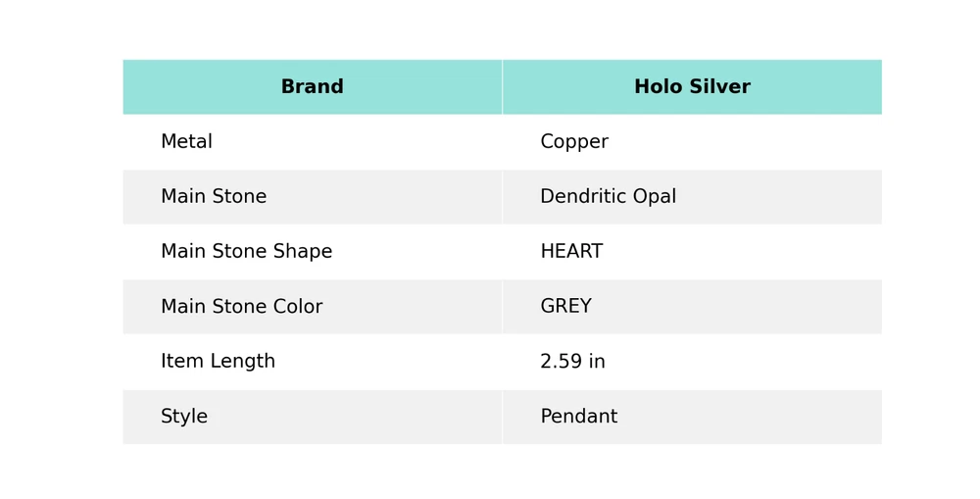
Task: Select the Holo Silver header cell
Action: [692, 87]
